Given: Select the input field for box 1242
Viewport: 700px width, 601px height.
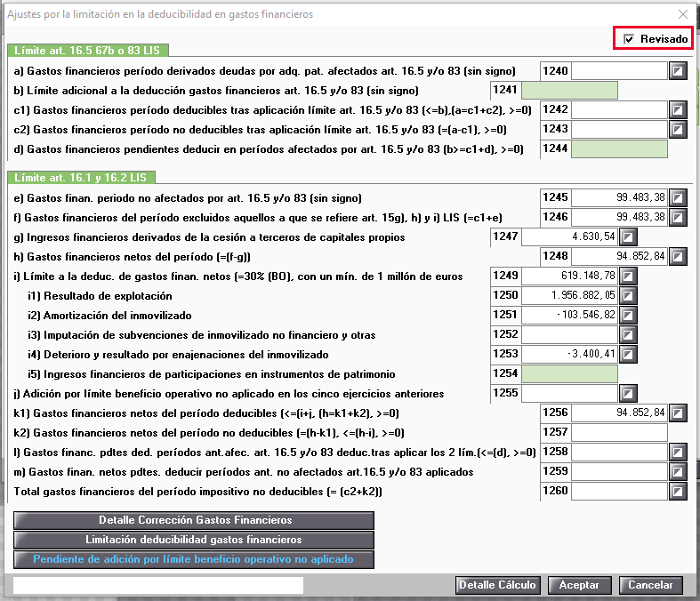Looking at the screenshot, I should coord(619,109).
